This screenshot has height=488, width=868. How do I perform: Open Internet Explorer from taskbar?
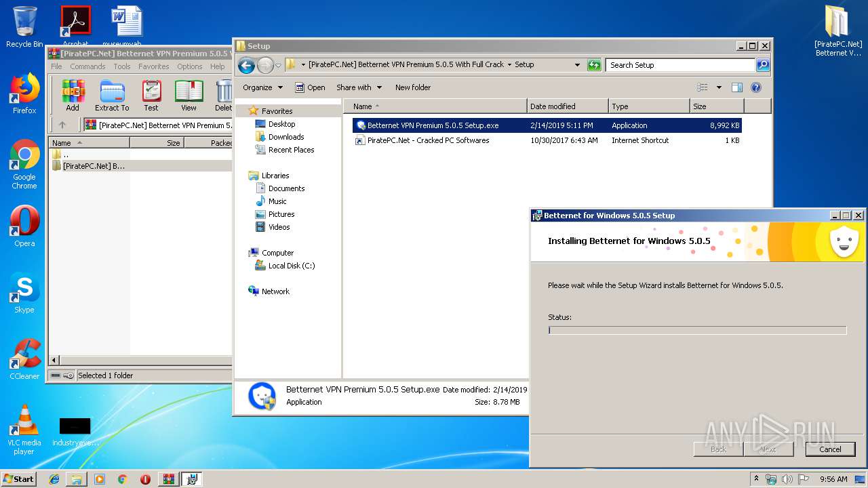point(54,479)
